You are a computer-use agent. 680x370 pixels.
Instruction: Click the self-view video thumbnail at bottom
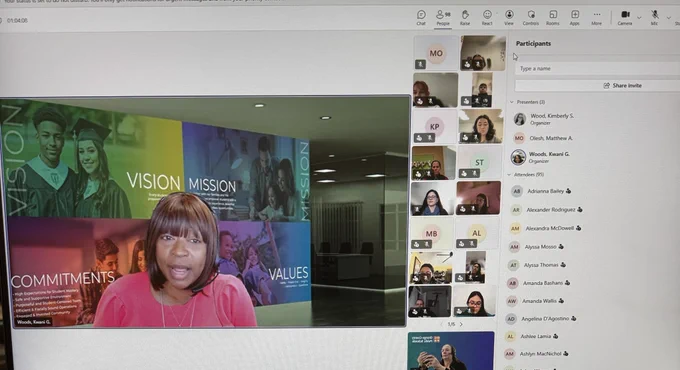tap(451, 351)
